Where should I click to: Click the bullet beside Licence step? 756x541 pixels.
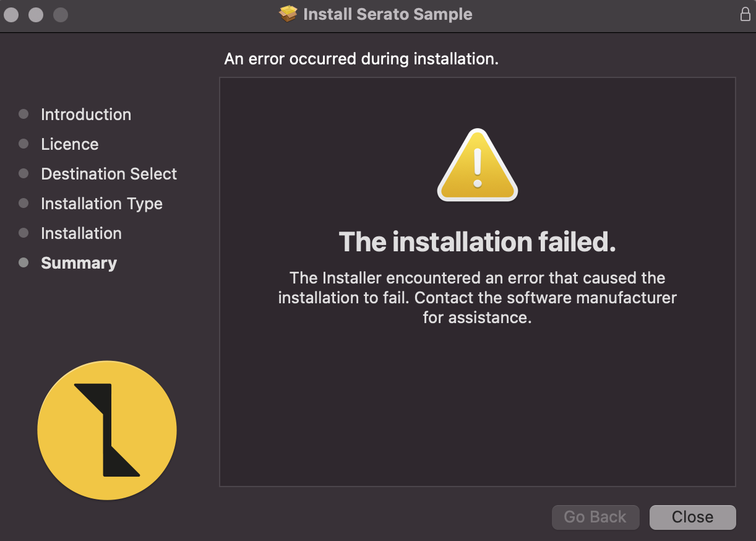coord(24,144)
